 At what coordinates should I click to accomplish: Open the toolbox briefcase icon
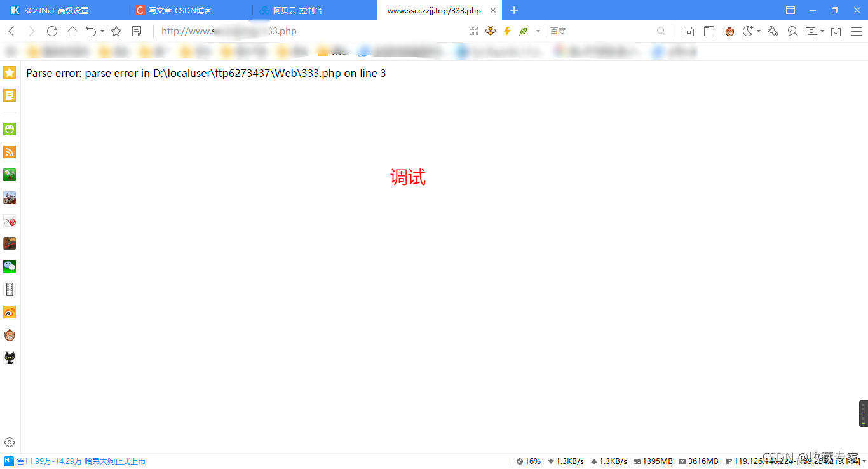689,31
